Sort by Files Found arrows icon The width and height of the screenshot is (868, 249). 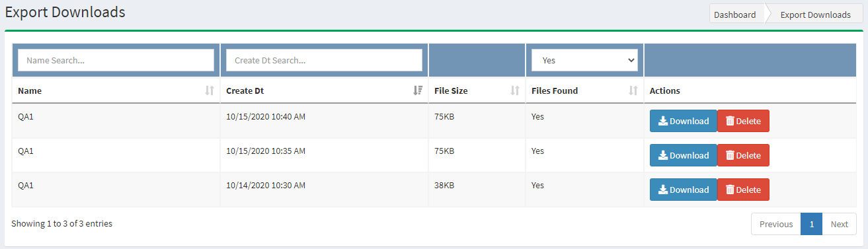pos(633,90)
